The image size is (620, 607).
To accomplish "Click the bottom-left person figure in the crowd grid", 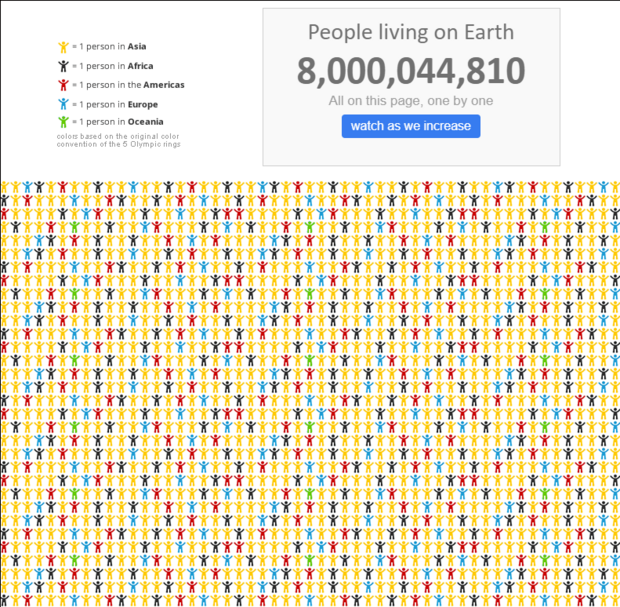I will click(x=5, y=600).
